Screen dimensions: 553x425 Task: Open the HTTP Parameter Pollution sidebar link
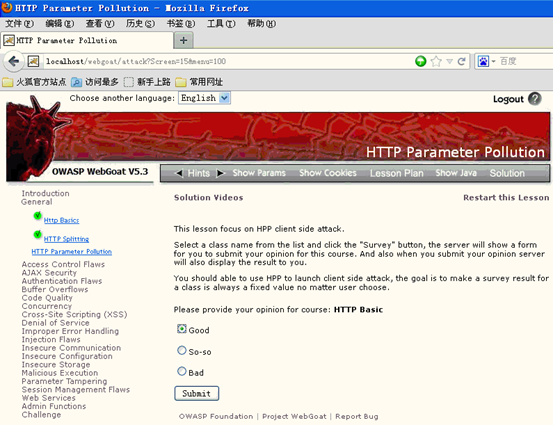coord(72,251)
